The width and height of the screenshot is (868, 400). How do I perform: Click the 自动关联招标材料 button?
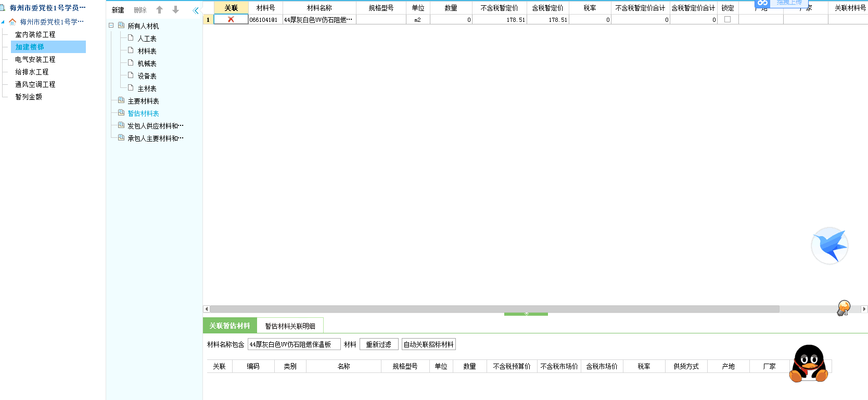click(x=428, y=344)
